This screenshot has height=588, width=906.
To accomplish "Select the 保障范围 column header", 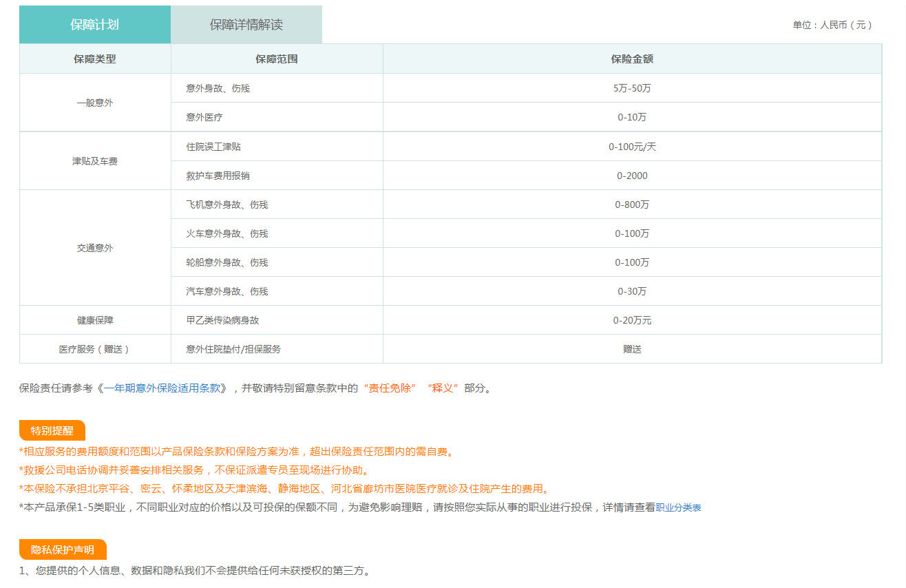I will [276, 59].
